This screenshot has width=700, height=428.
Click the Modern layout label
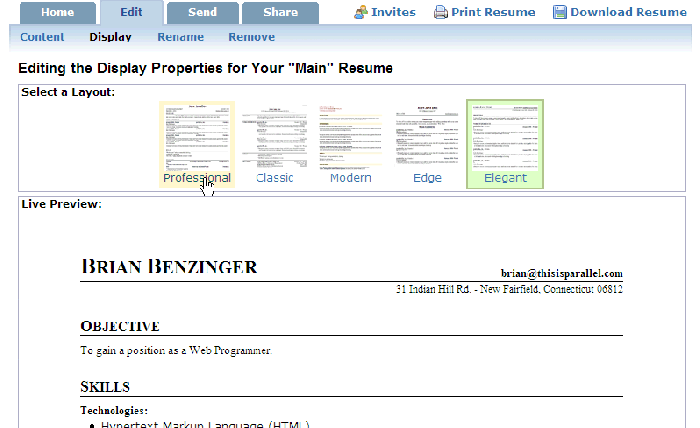351,178
